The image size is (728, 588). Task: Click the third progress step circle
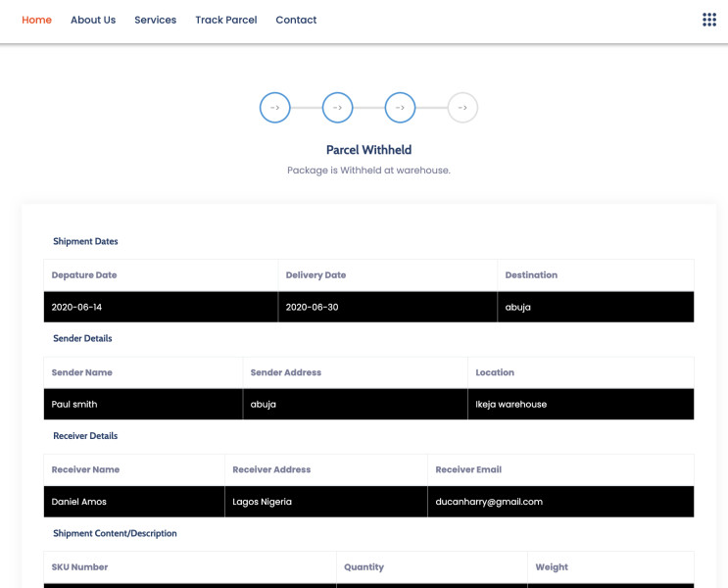(400, 108)
